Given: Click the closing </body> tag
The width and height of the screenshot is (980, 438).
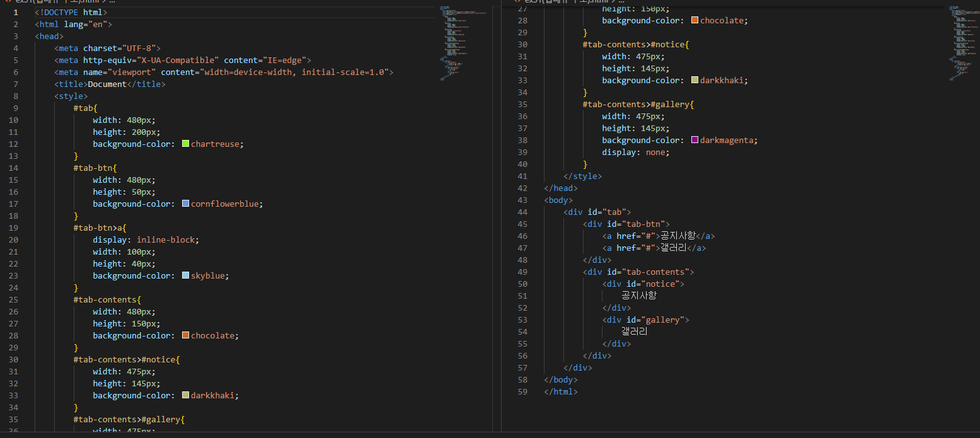Looking at the screenshot, I should (x=561, y=379).
